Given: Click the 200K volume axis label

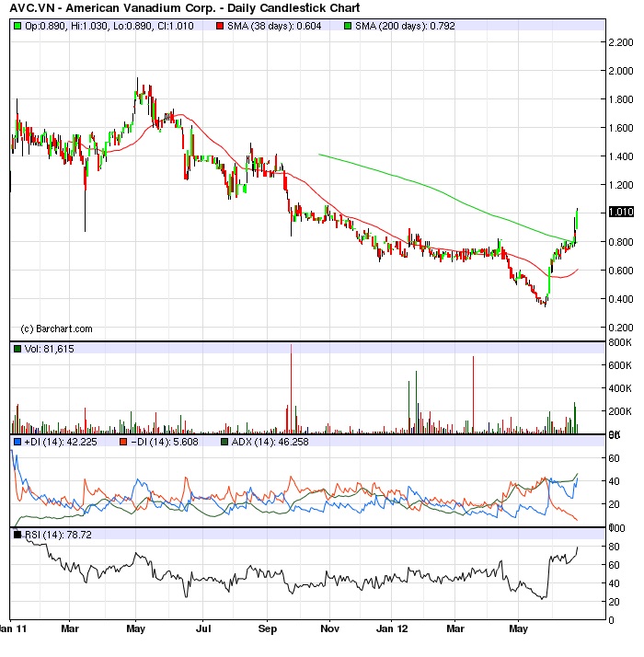Looking at the screenshot, I should click(620, 411).
